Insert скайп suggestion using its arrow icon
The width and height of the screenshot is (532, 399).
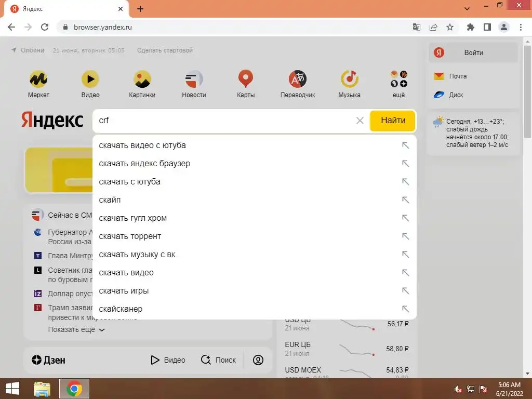point(405,200)
